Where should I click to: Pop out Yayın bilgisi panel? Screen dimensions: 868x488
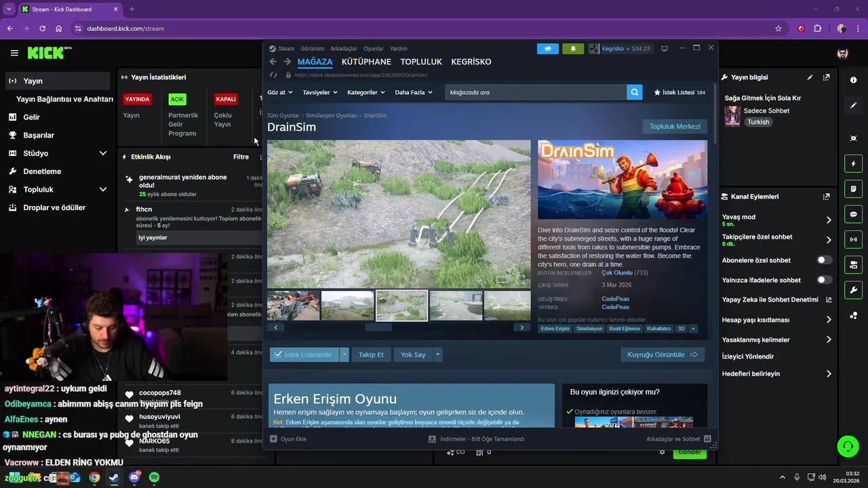click(826, 77)
